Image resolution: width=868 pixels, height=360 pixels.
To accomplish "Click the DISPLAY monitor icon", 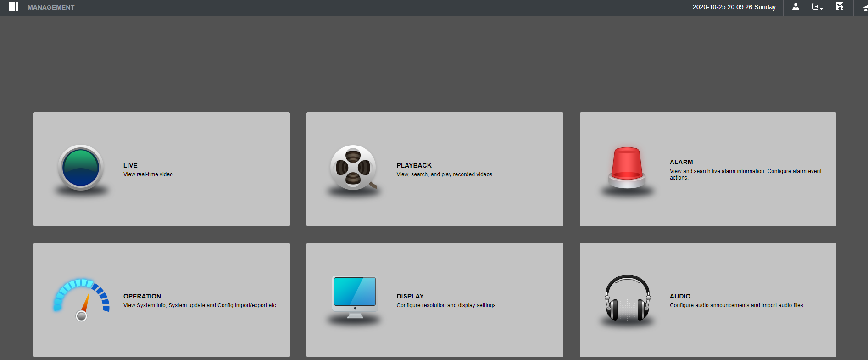I will point(355,298).
